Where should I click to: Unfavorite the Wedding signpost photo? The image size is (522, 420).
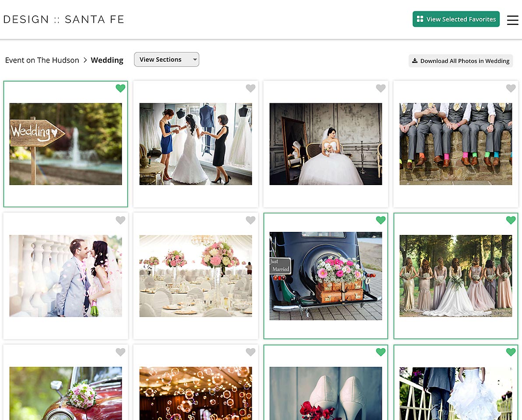pyautogui.click(x=120, y=88)
